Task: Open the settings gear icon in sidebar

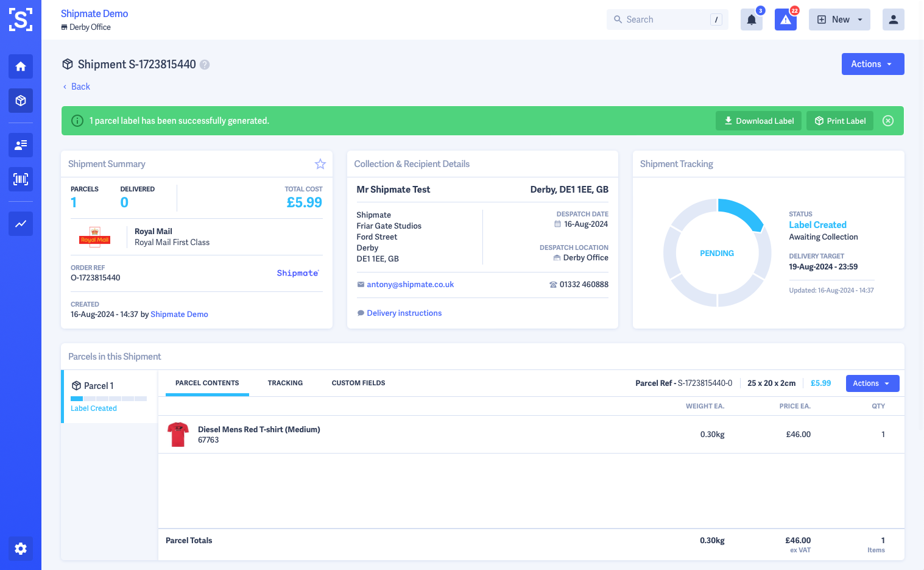Action: 21,549
